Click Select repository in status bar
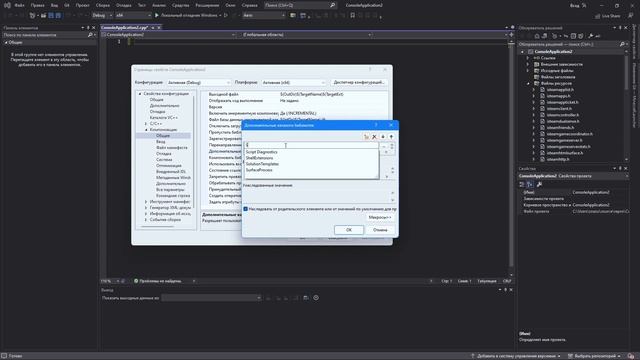The height and width of the screenshot is (360, 640). 594,356
